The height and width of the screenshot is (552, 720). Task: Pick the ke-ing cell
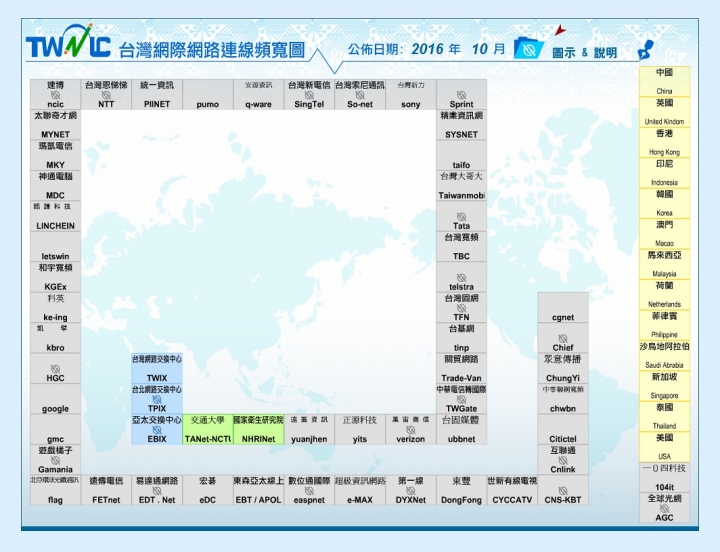point(56,307)
